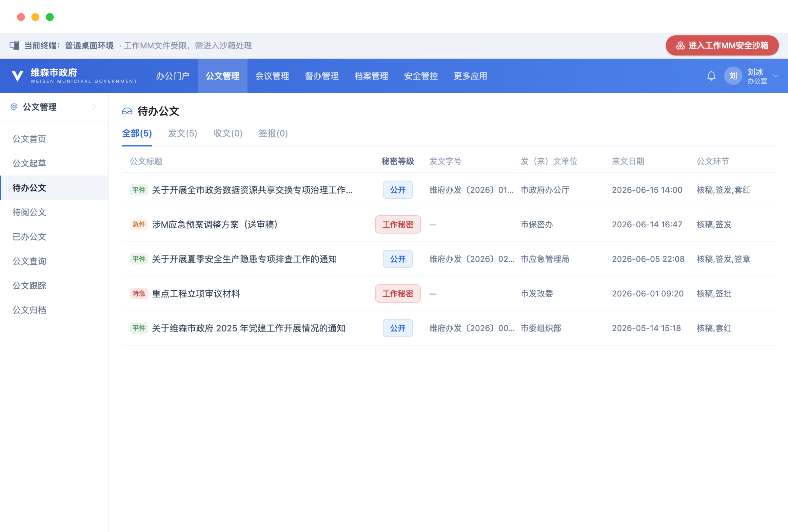
Task: Open 公文归档 in the sidebar
Action: pos(54,310)
